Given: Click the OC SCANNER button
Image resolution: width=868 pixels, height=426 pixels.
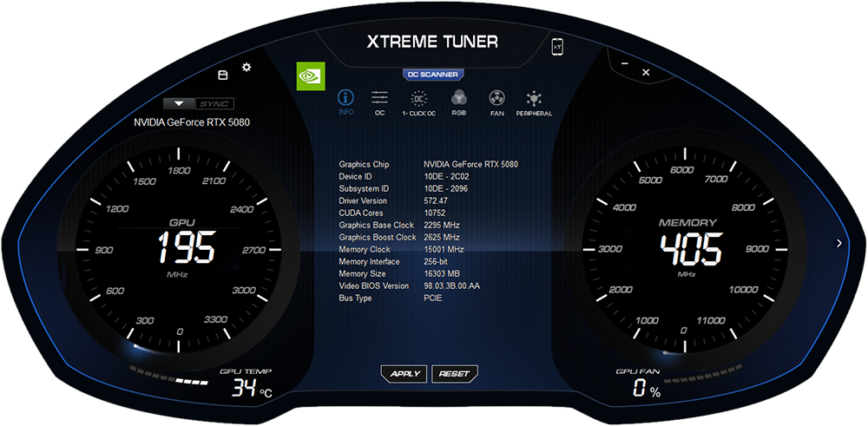Looking at the screenshot, I should click(433, 74).
